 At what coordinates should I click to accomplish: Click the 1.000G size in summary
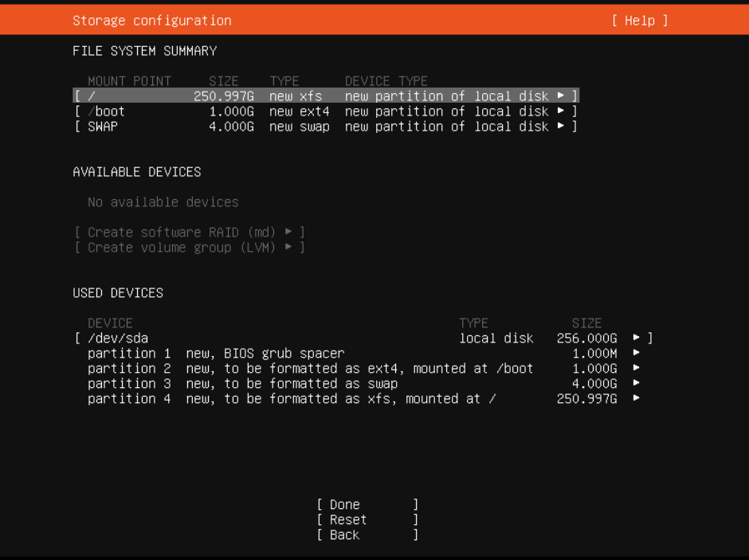coord(232,112)
